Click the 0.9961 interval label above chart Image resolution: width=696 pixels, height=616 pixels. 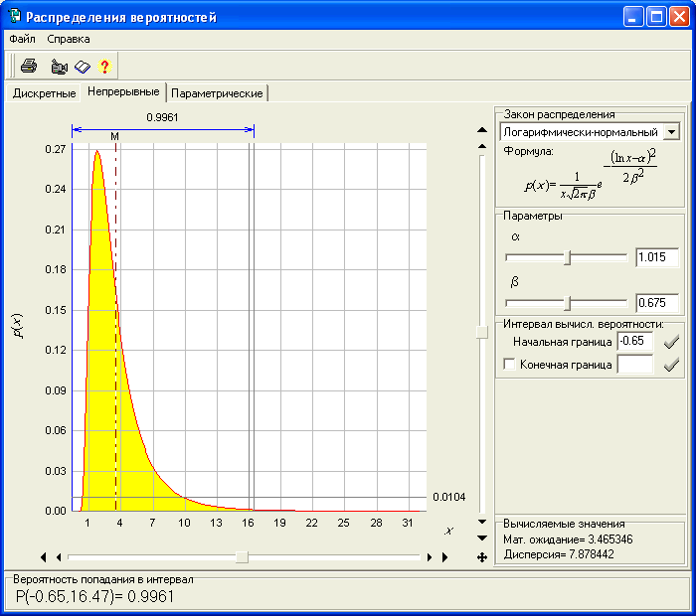162,117
